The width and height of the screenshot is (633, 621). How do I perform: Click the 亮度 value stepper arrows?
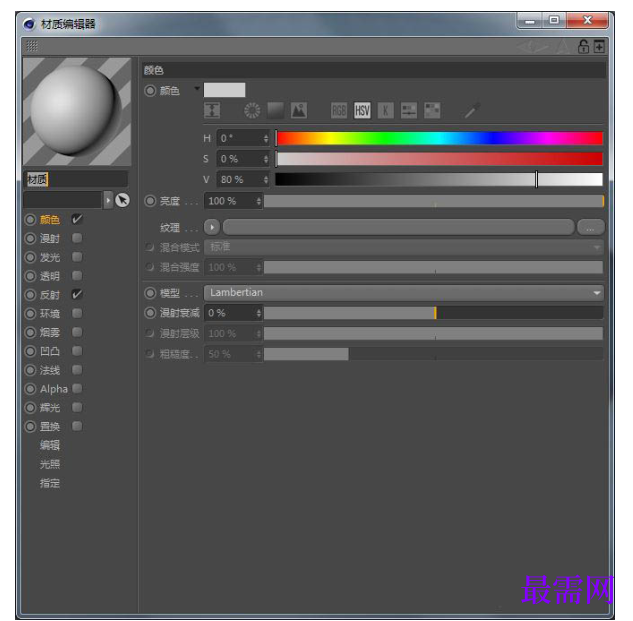259,201
